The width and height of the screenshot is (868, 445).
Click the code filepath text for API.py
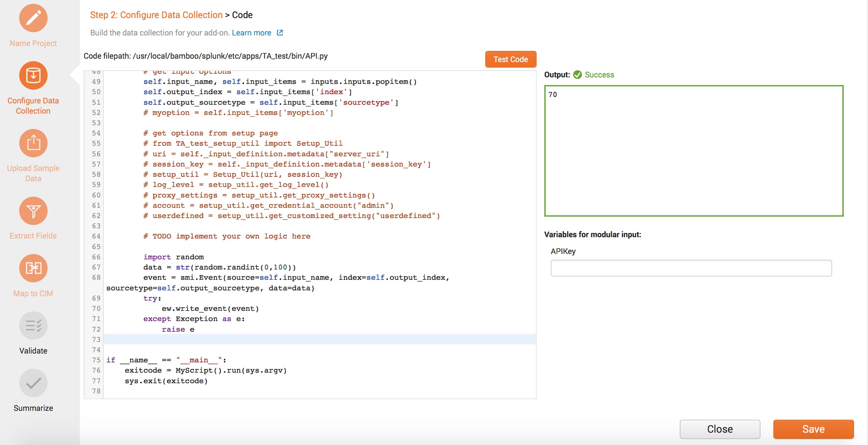click(206, 56)
